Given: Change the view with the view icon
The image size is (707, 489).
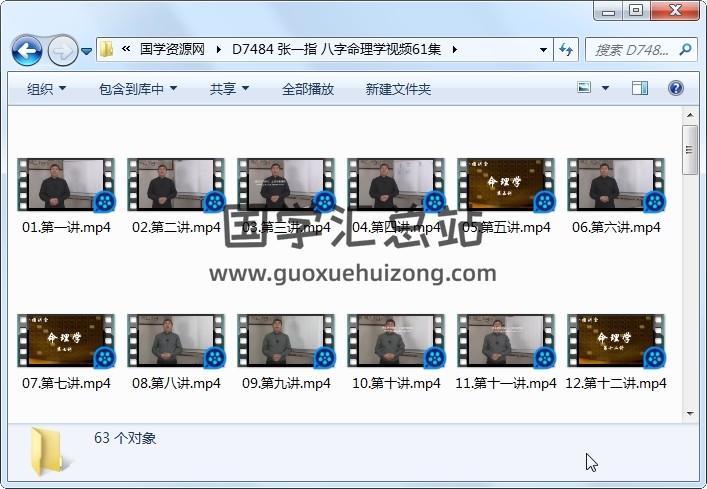Looking at the screenshot, I should (x=584, y=87).
